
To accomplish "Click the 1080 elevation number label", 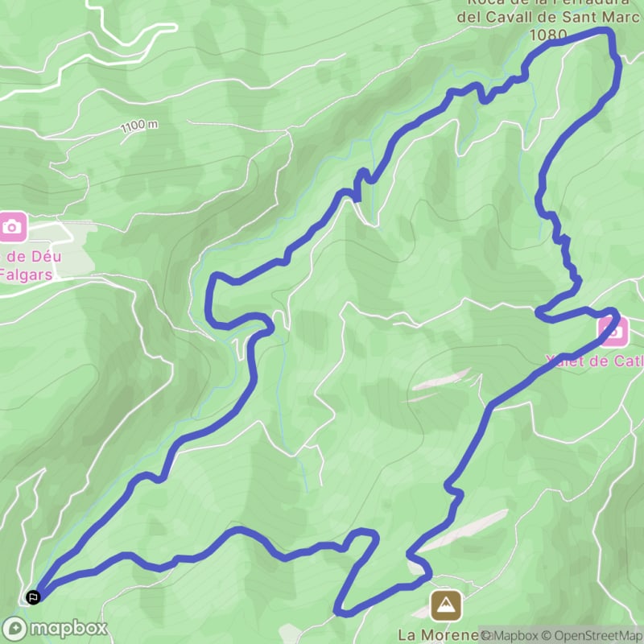I will [548, 35].
